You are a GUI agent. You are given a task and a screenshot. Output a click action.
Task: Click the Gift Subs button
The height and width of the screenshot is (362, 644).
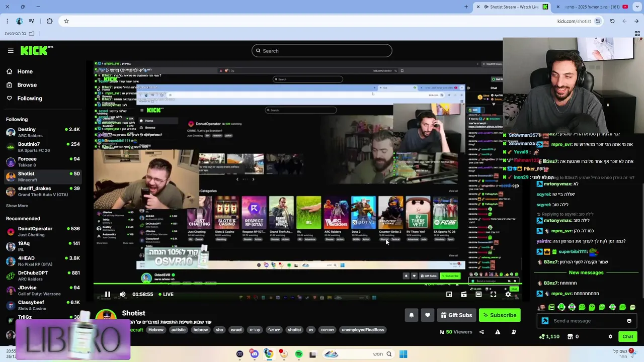(456, 315)
